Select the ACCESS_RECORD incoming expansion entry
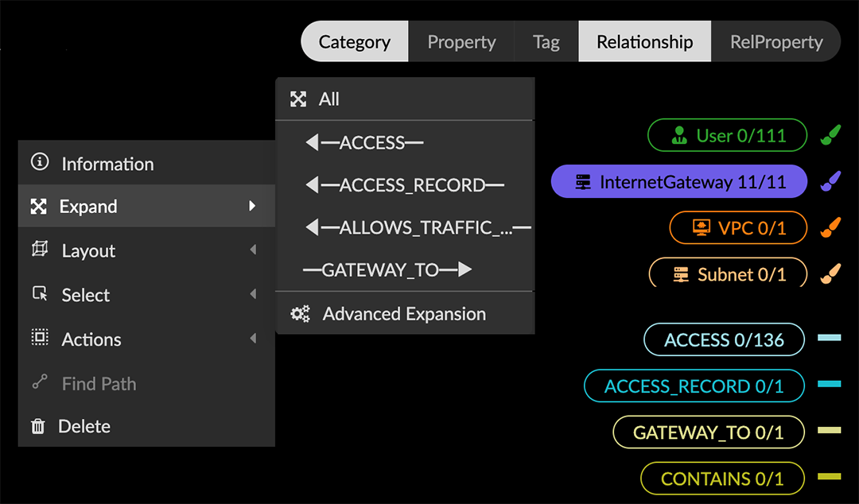Screen dimensions: 859x504 405,185
